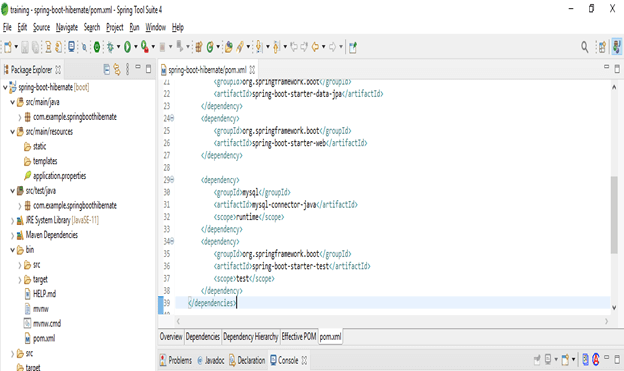This screenshot has width=624, height=371.
Task: Open the terminal monitor icon in toolbar
Action: click(71, 47)
